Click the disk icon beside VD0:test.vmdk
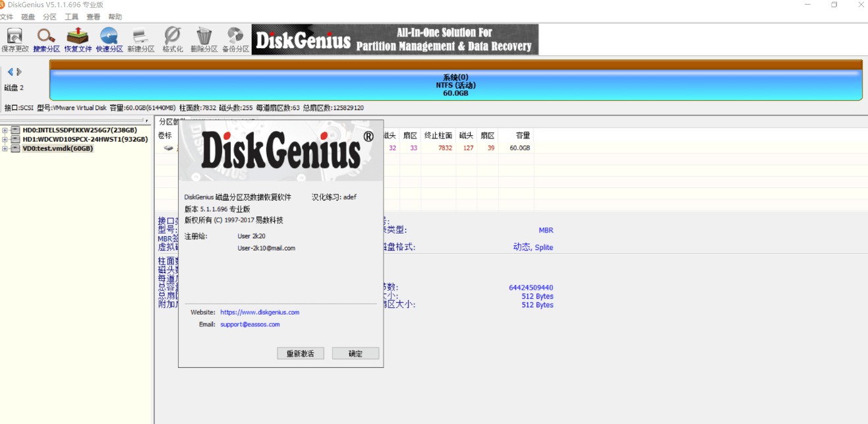The image size is (868, 424). [15, 148]
